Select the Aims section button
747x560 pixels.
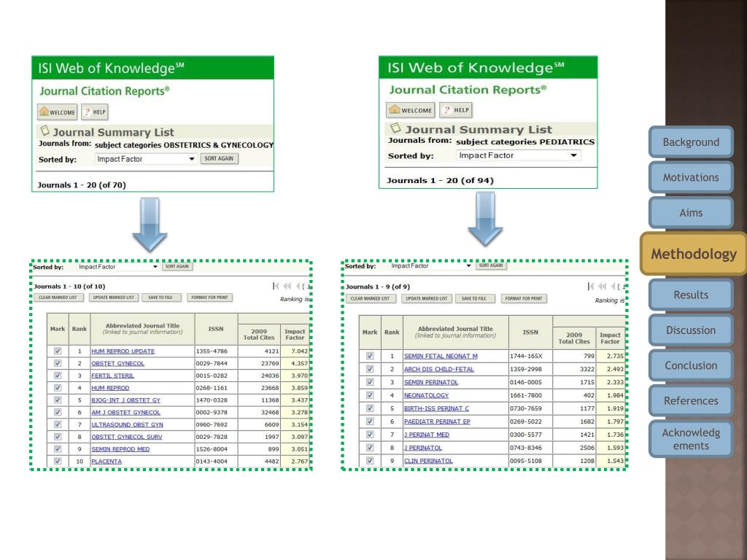click(691, 212)
